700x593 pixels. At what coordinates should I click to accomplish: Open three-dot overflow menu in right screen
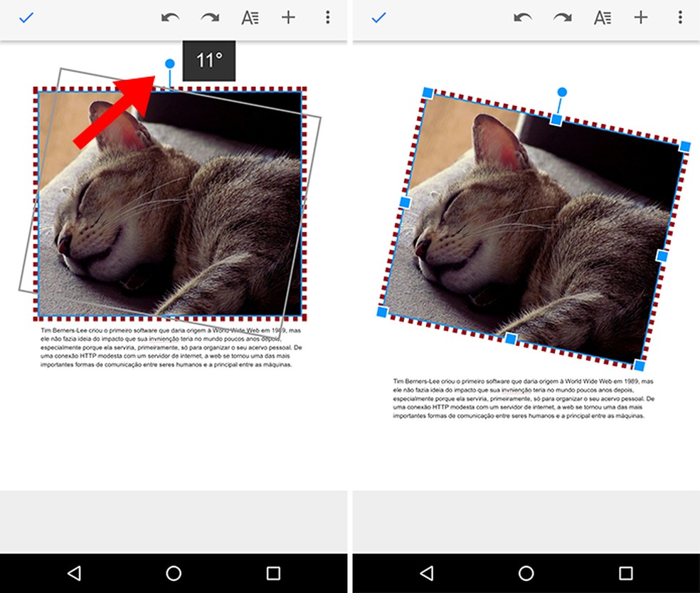click(680, 17)
